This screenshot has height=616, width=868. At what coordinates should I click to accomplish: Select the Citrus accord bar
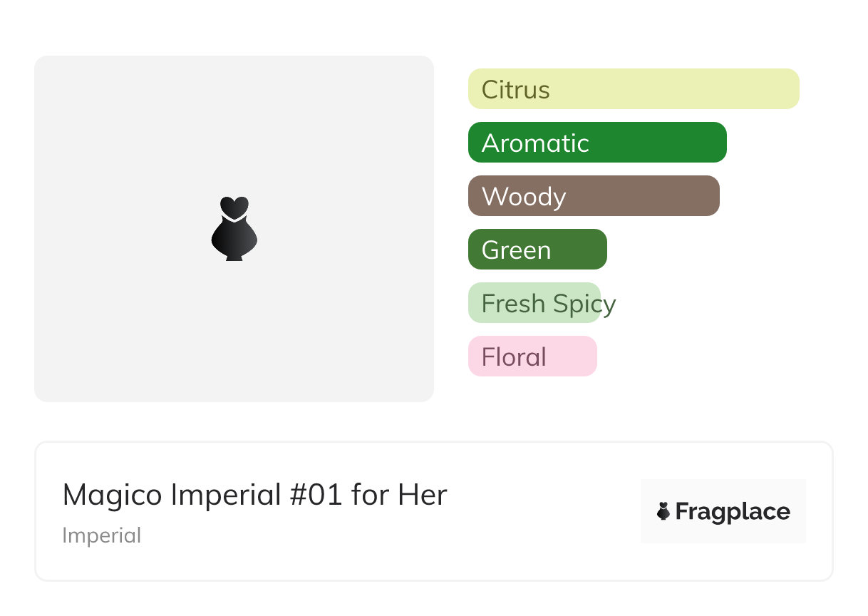634,89
